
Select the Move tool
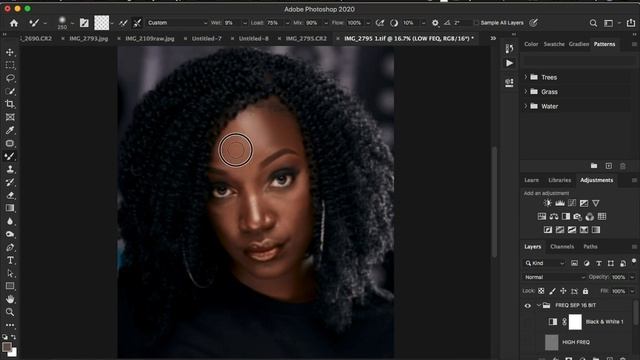(x=10, y=52)
